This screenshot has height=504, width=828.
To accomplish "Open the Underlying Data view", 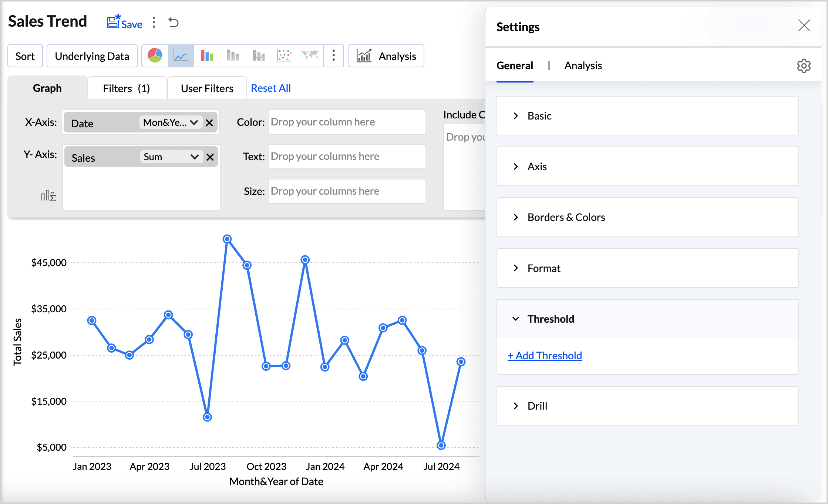I will pyautogui.click(x=92, y=56).
